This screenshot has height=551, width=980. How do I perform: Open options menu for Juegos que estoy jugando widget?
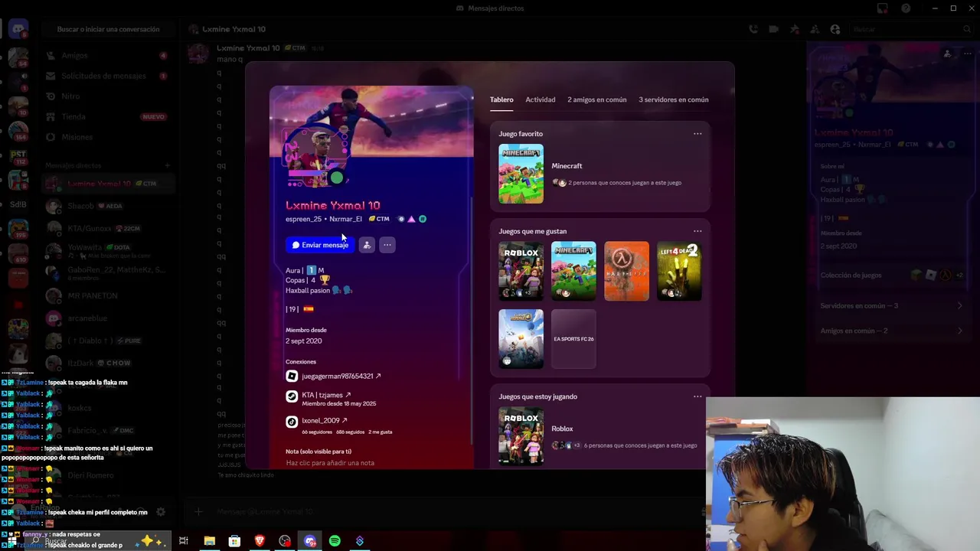point(697,396)
